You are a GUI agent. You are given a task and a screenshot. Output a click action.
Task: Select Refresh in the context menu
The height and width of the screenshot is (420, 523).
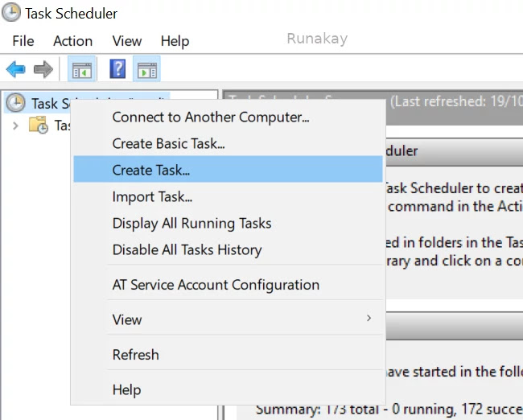click(135, 355)
